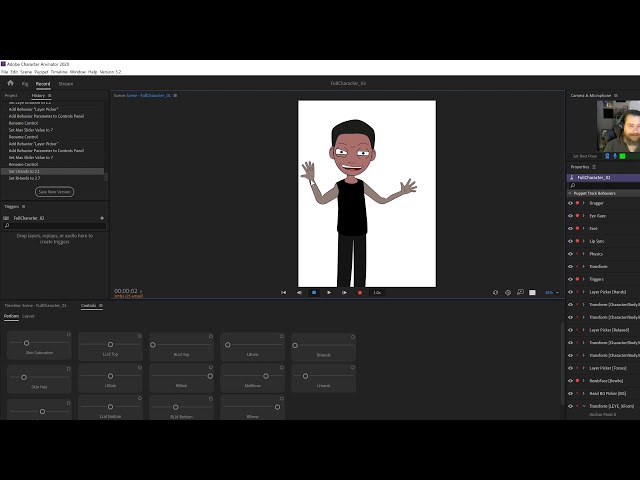Screen dimensions: 640x480
Task: Hide the Dragger behavior eye icon
Action: pyautogui.click(x=571, y=203)
